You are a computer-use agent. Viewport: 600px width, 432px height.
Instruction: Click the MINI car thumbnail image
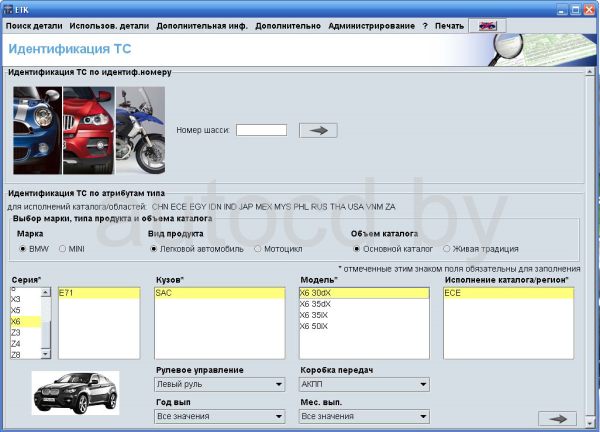tap(37, 130)
